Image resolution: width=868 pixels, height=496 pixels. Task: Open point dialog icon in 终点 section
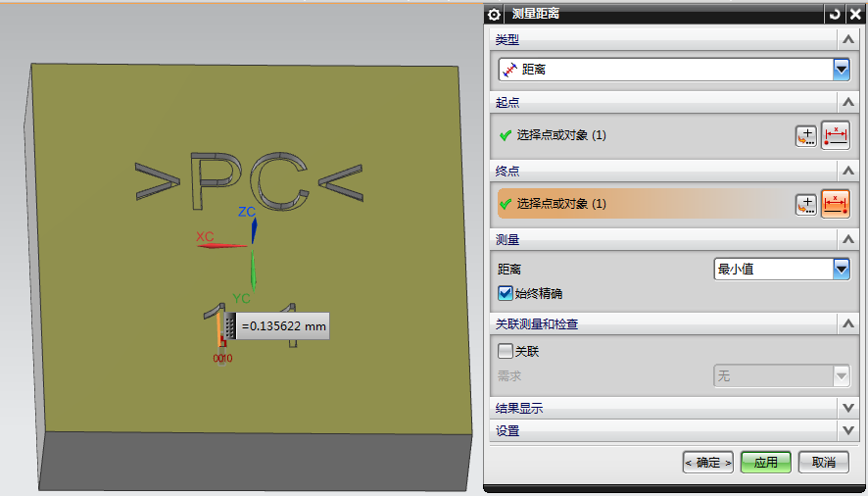coord(805,204)
